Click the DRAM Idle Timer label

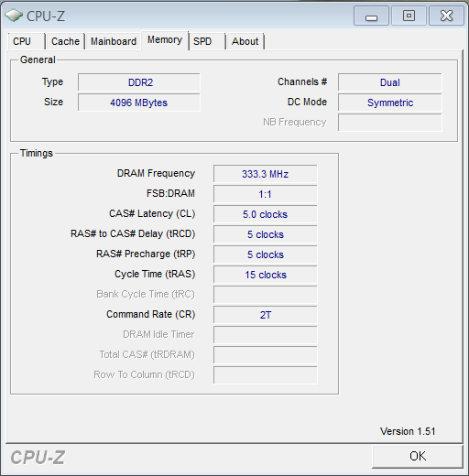(158, 334)
